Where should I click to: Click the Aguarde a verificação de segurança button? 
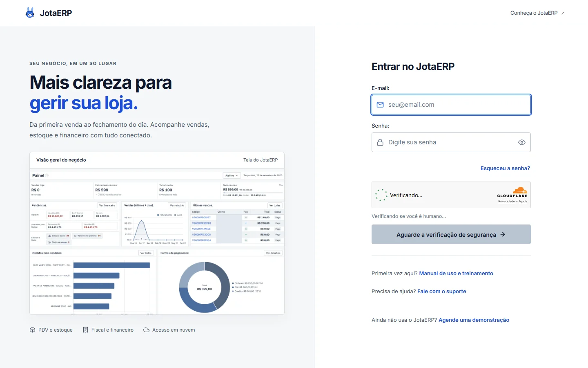(x=451, y=234)
